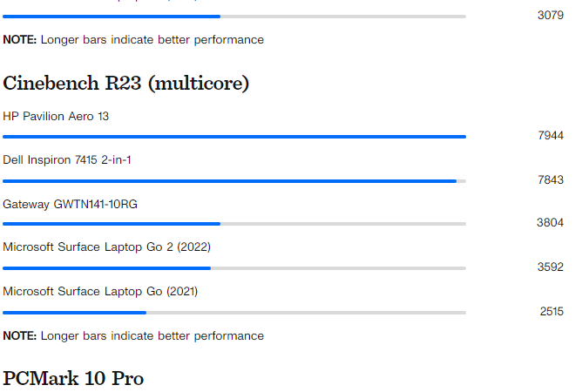Click the Cinebench R23 (multicore) heading
Image resolution: width=582 pixels, height=392 pixels.
(125, 84)
